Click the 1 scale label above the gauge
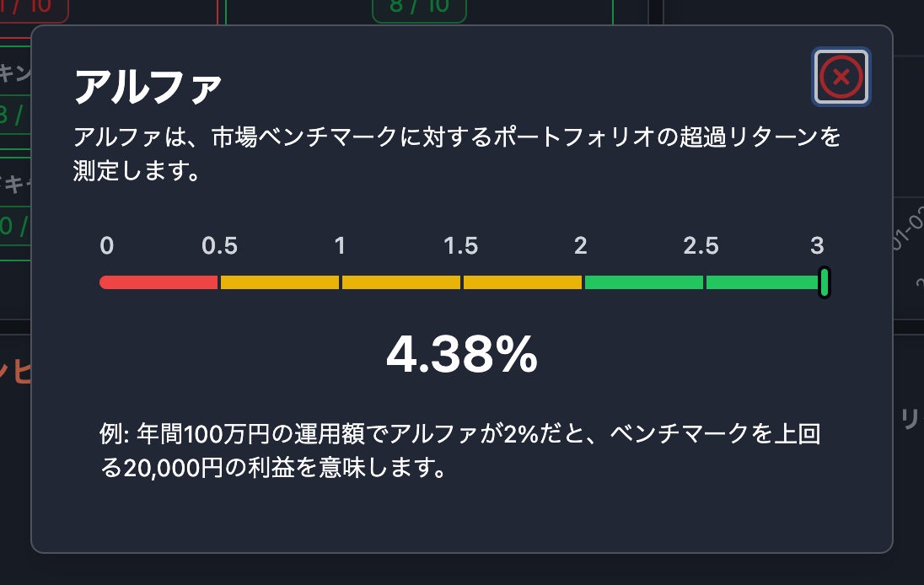 click(340, 246)
